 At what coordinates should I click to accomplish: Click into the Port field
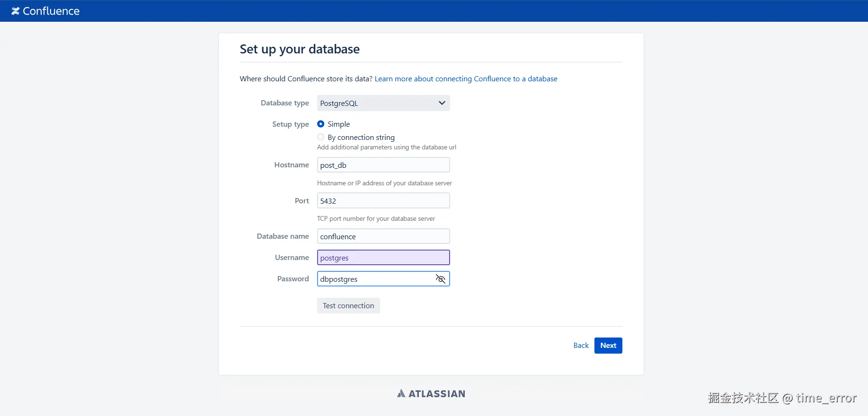(383, 201)
